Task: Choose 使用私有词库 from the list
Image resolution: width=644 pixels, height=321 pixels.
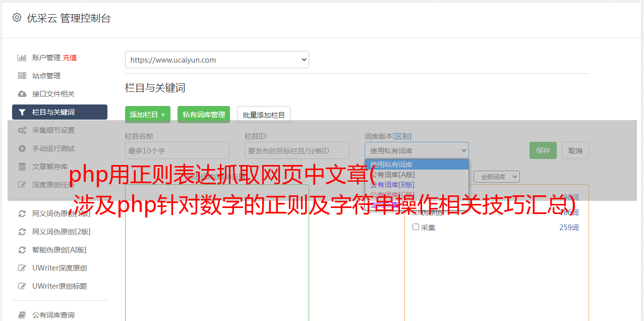Action: pyautogui.click(x=417, y=165)
